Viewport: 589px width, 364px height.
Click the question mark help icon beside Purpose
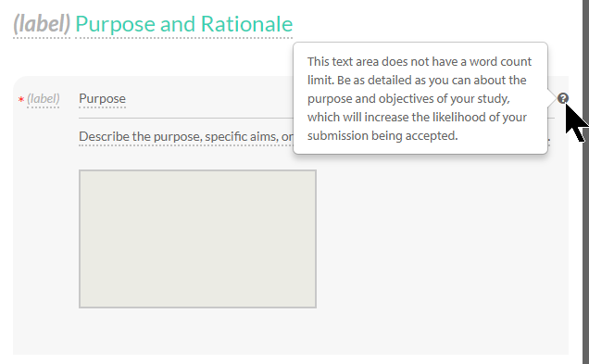coord(562,98)
